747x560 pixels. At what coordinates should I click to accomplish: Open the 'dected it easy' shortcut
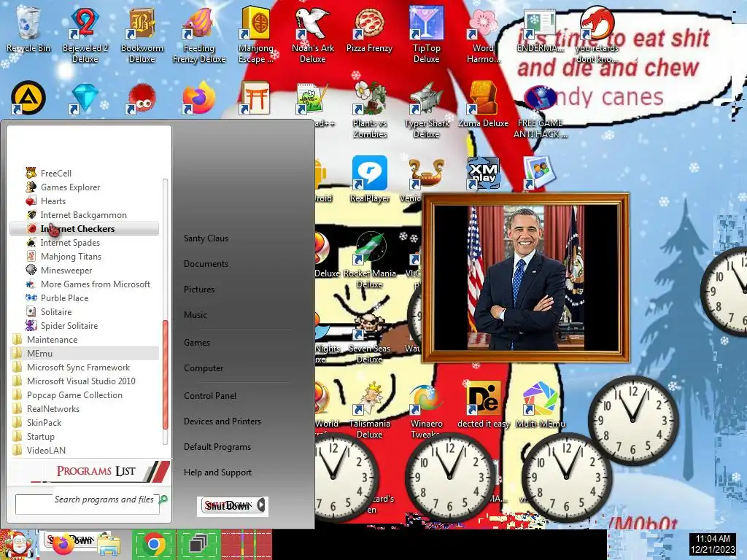(483, 405)
